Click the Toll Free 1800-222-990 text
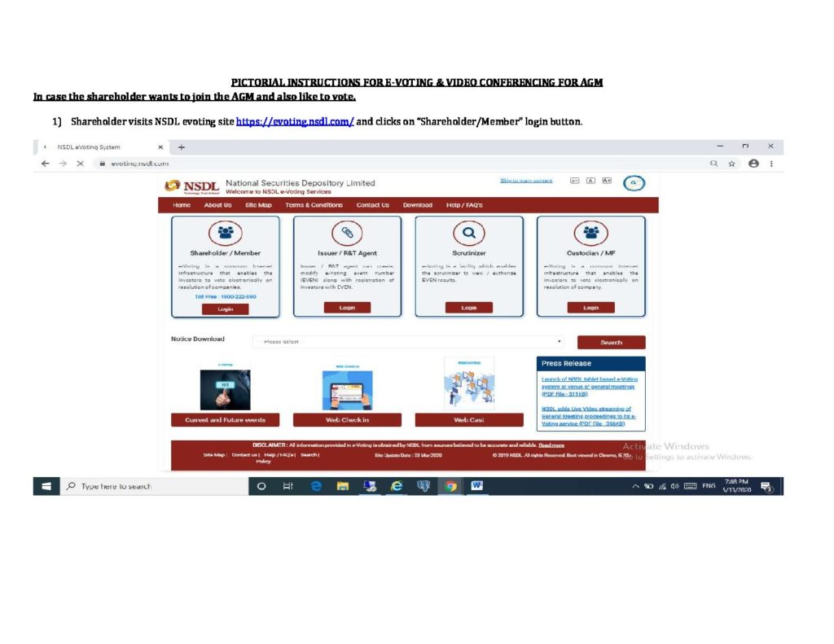Viewport: 834px width, 644px height. point(225,296)
